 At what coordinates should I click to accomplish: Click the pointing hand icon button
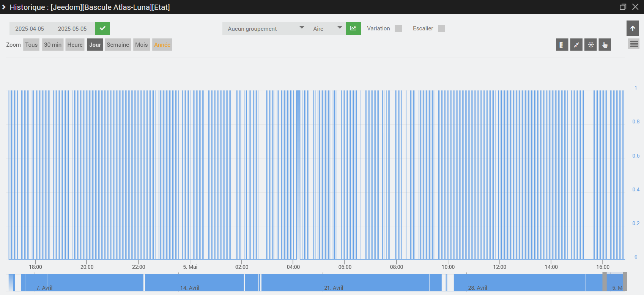[x=605, y=45]
